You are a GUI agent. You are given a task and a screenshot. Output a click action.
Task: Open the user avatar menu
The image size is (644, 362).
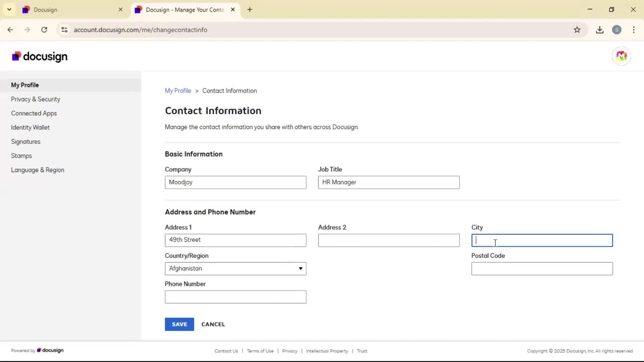pyautogui.click(x=621, y=56)
